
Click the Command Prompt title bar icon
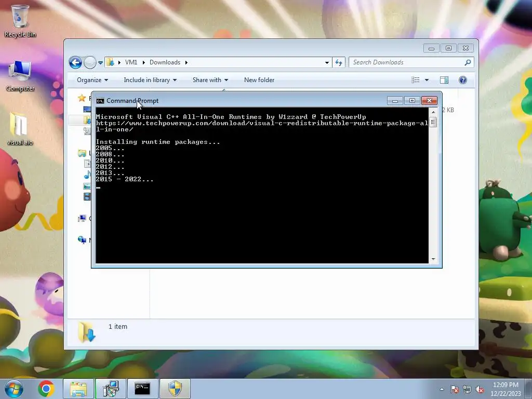point(100,101)
